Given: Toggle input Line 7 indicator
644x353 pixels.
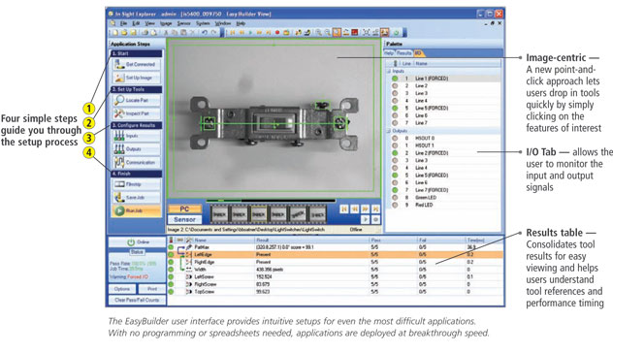Looking at the screenshot, I should [x=395, y=123].
